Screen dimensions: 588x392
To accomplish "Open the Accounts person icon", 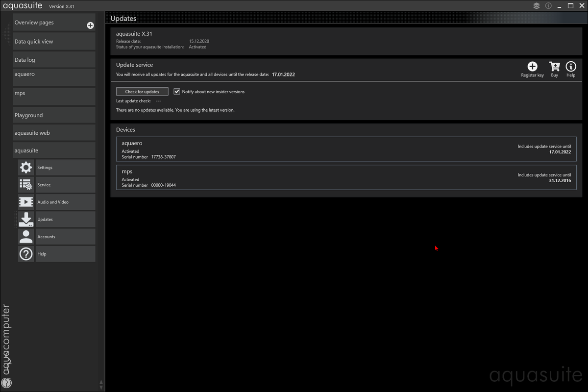I will 26,237.
